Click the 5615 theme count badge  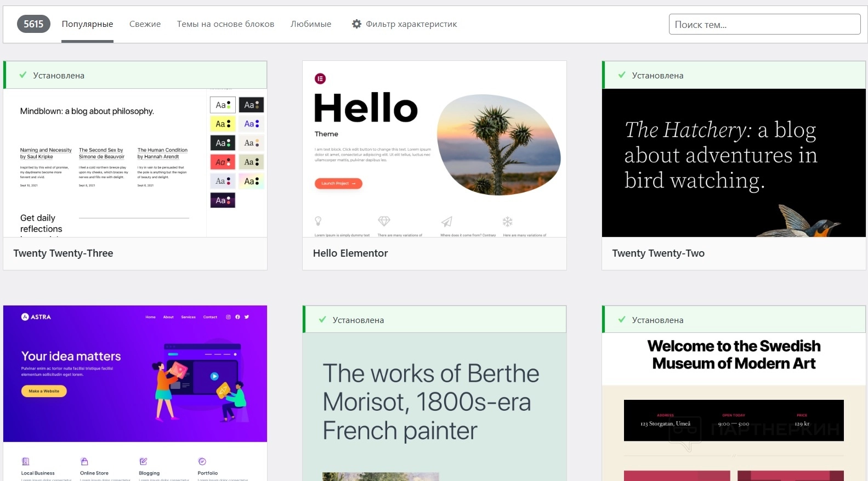pyautogui.click(x=33, y=24)
